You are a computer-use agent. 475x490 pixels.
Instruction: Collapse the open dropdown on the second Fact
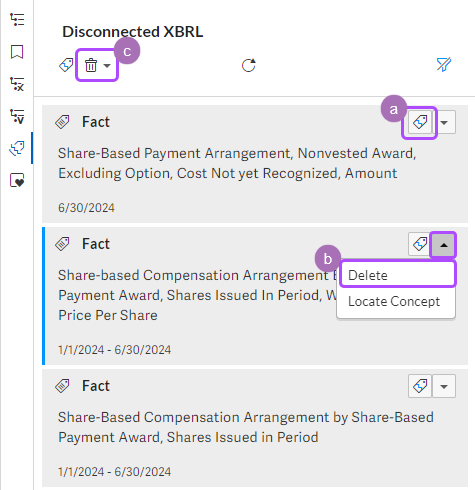pos(443,245)
